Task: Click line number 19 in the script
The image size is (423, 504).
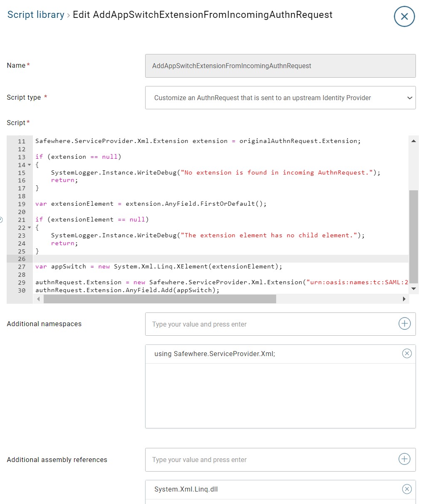Action: coord(21,204)
